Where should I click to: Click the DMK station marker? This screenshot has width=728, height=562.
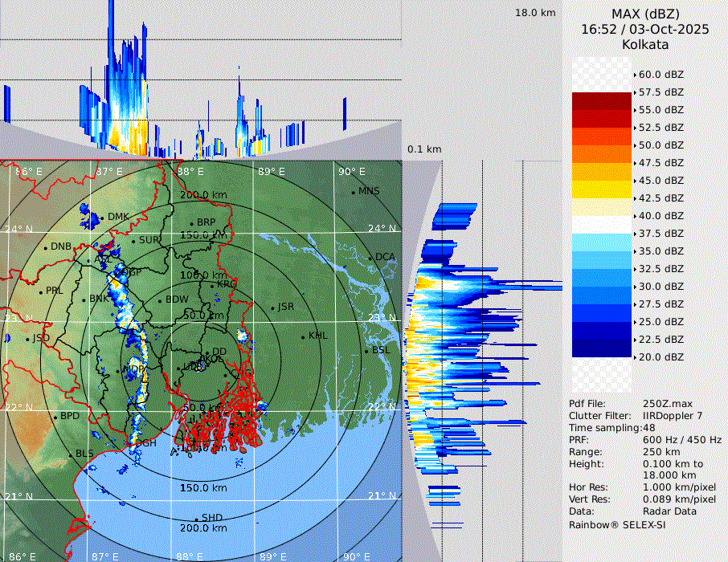click(102, 218)
